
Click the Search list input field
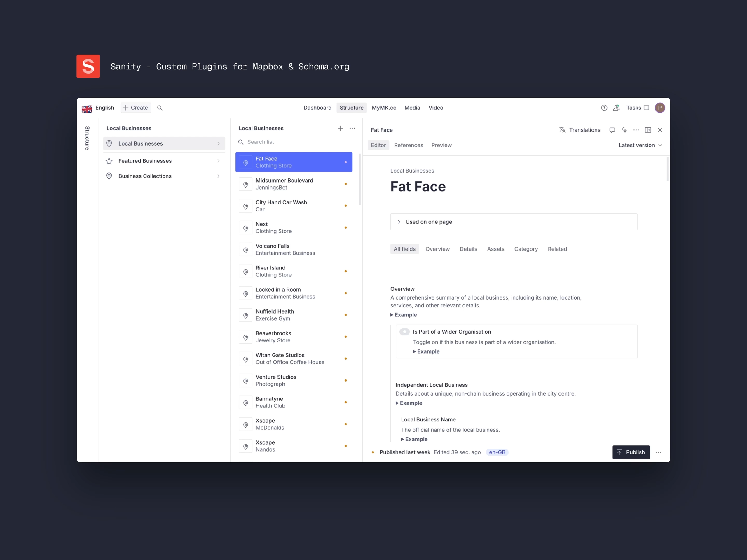tap(294, 142)
